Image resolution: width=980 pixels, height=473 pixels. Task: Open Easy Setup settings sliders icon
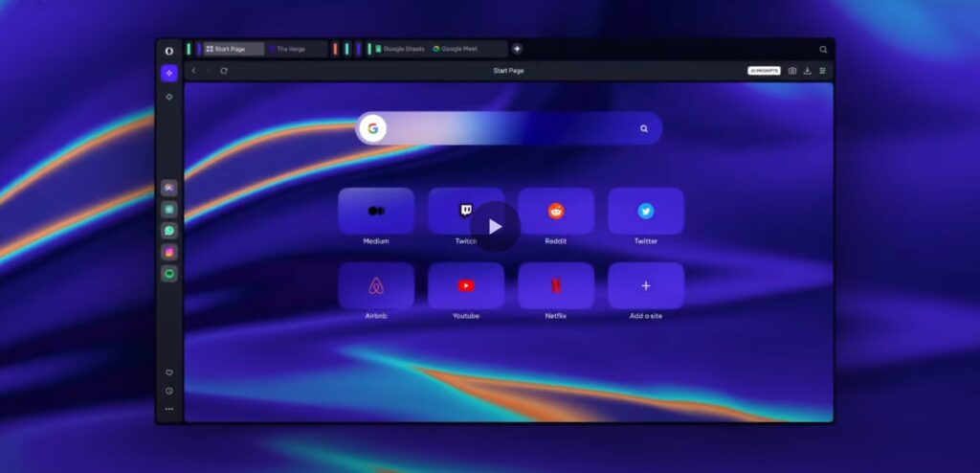coord(822,71)
